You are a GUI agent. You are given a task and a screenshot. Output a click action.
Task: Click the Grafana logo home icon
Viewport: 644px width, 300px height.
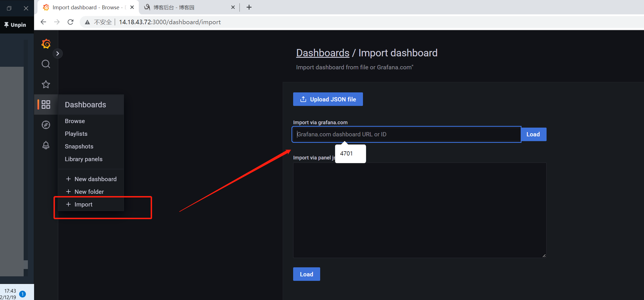point(46,44)
